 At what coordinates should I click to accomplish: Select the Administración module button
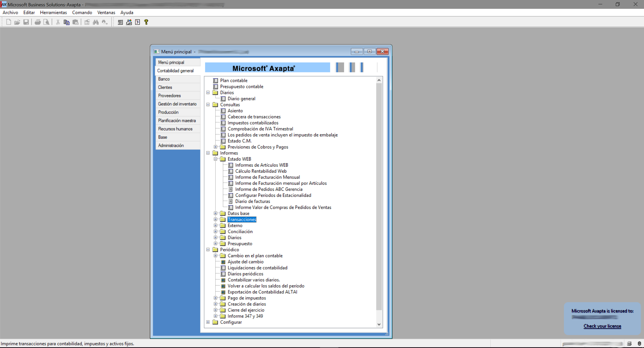point(171,145)
